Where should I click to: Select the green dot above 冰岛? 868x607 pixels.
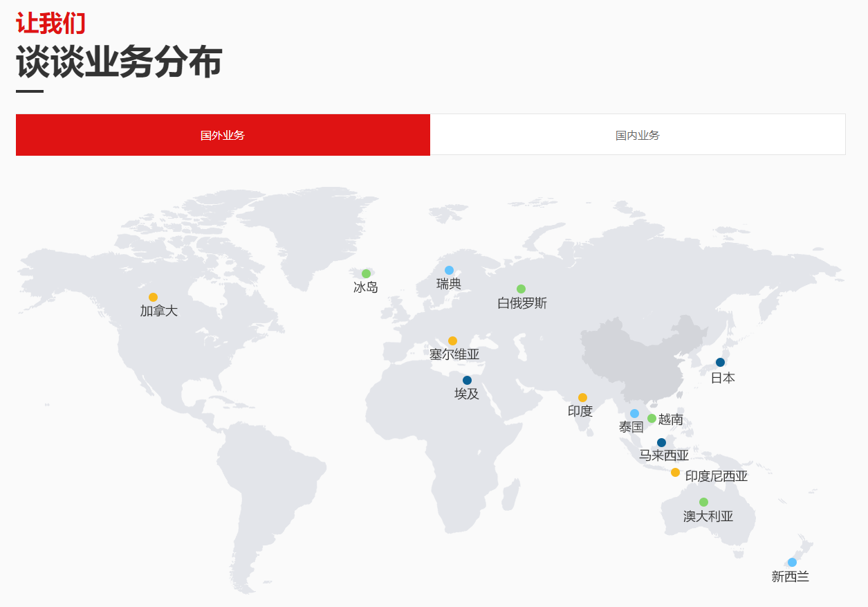click(366, 273)
